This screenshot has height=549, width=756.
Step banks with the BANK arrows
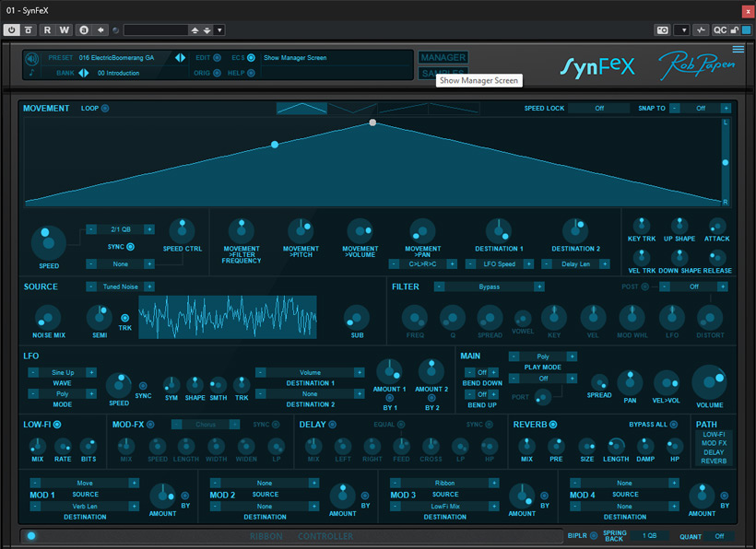(83, 73)
